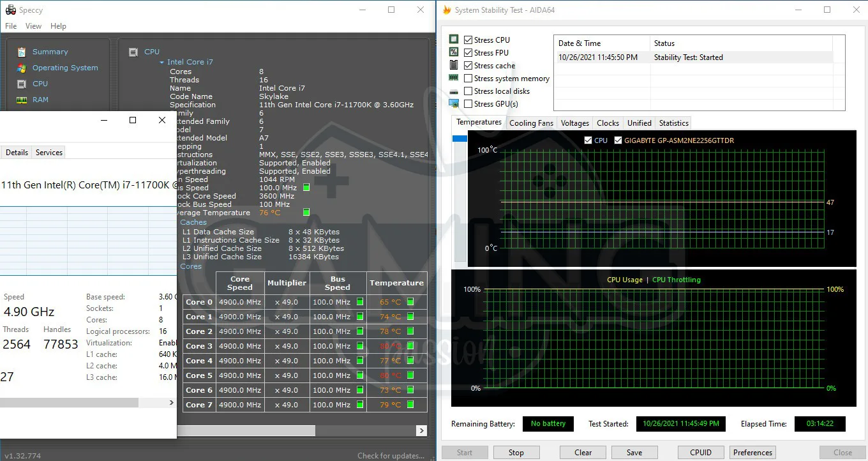The image size is (868, 461).
Task: Stop the AIDA64 stability test
Action: click(516, 453)
